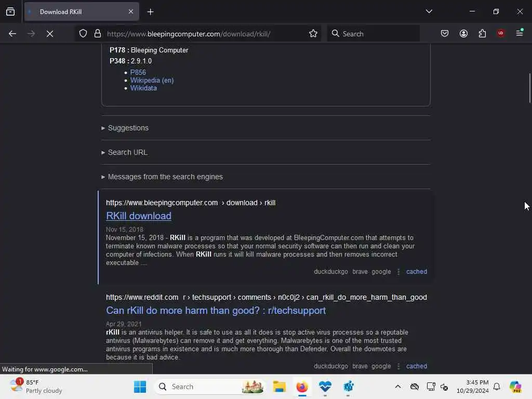Focus the Firefox Search box
Screen dimensions: 532x399
pos(373,34)
